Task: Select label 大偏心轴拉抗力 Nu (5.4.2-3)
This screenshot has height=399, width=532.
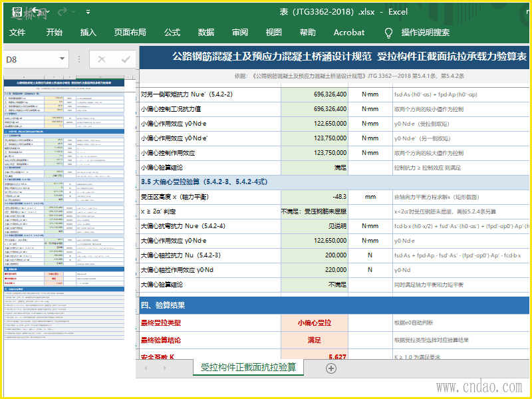Action: (x=210, y=255)
